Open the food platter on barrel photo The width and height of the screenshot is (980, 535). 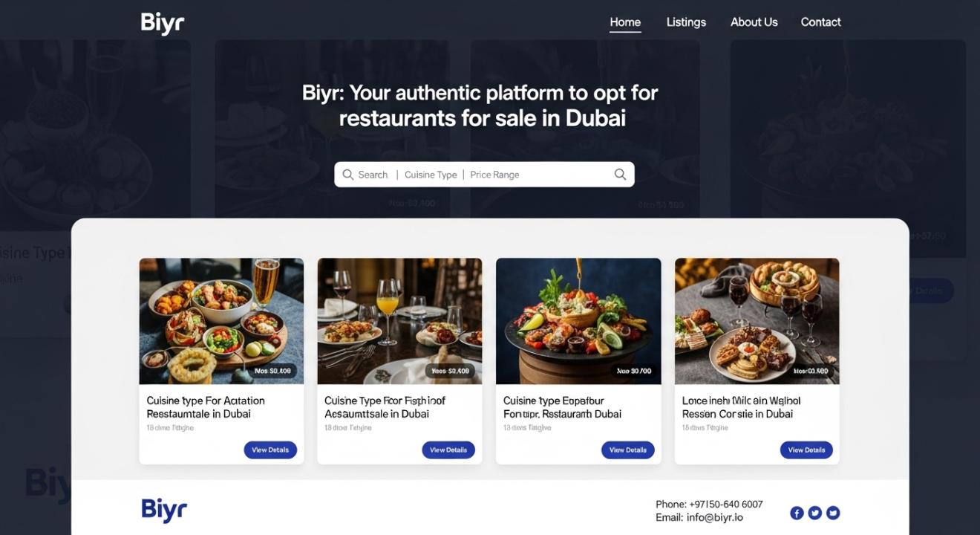pos(578,321)
